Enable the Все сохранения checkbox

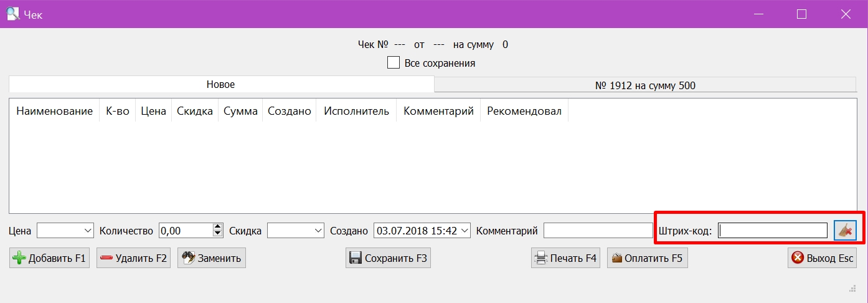[393, 63]
